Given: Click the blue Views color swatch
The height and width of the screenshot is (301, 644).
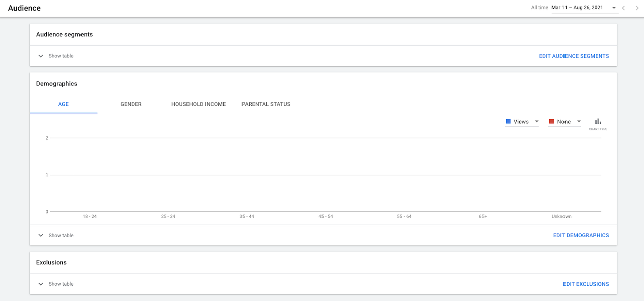Looking at the screenshot, I should [x=508, y=121].
